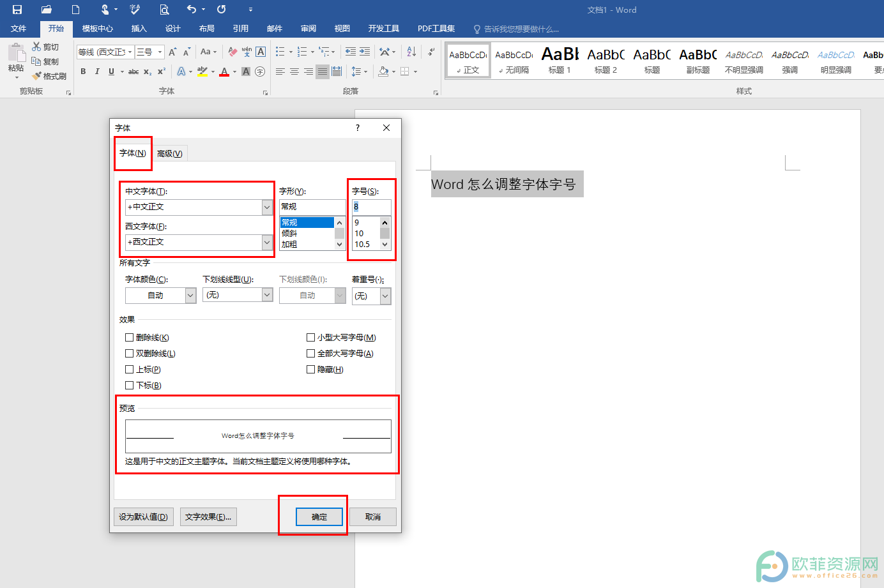884x588 pixels.
Task: Open the 插入 Insert ribbon tab
Action: click(139, 29)
